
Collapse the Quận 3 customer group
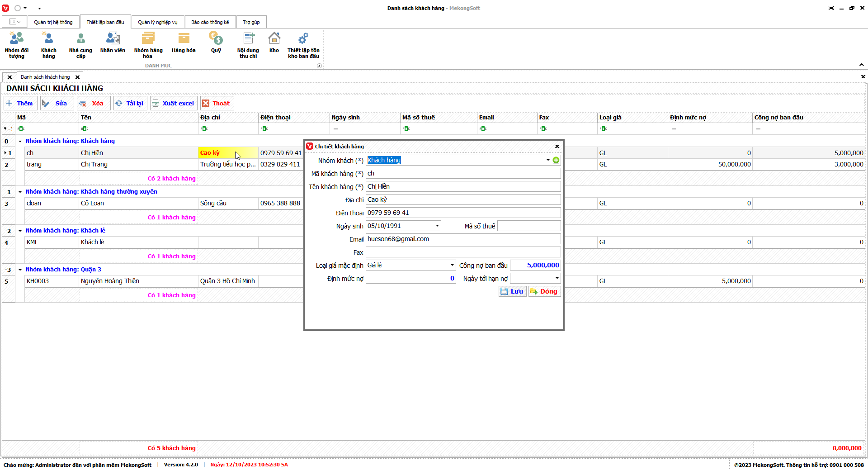tap(20, 270)
